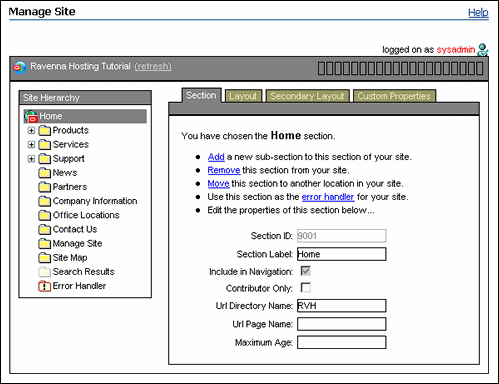Expand the Support tree node

point(31,159)
